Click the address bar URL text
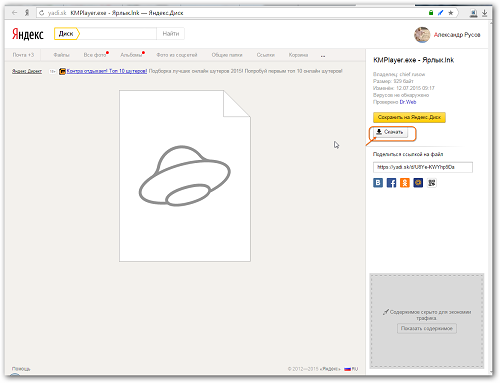This screenshot has width=500, height=383. coord(57,13)
